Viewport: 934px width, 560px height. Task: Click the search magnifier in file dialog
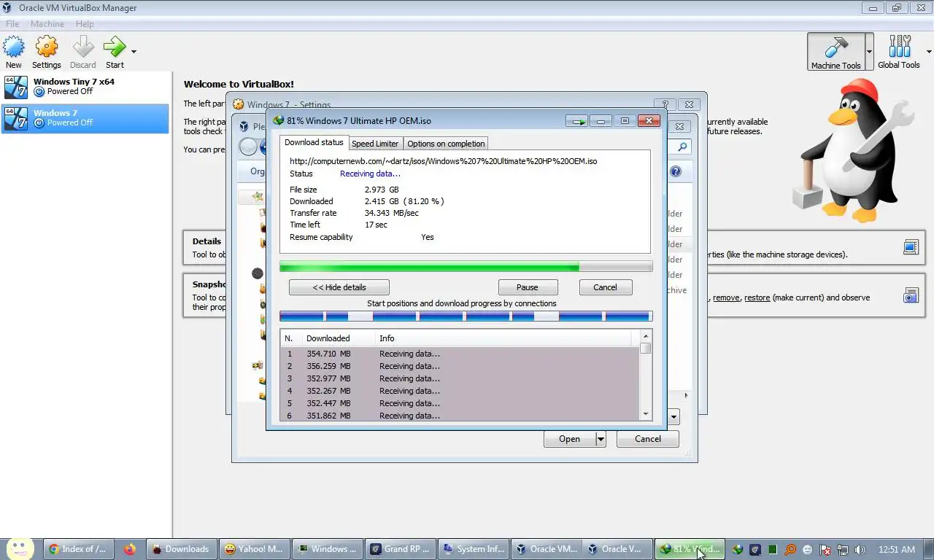pyautogui.click(x=682, y=147)
